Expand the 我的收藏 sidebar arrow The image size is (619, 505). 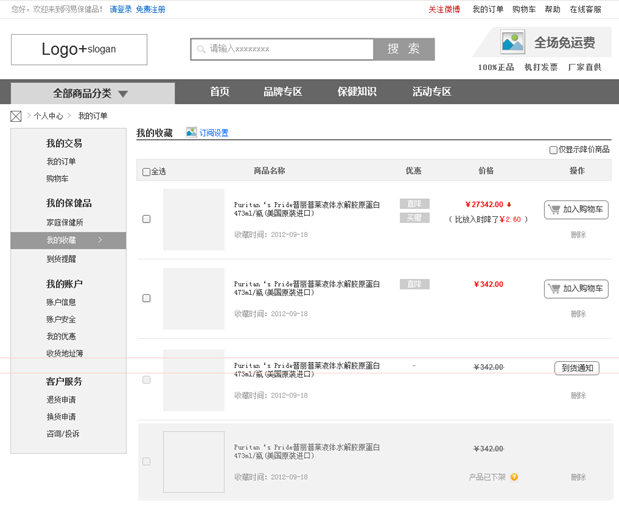pos(100,240)
